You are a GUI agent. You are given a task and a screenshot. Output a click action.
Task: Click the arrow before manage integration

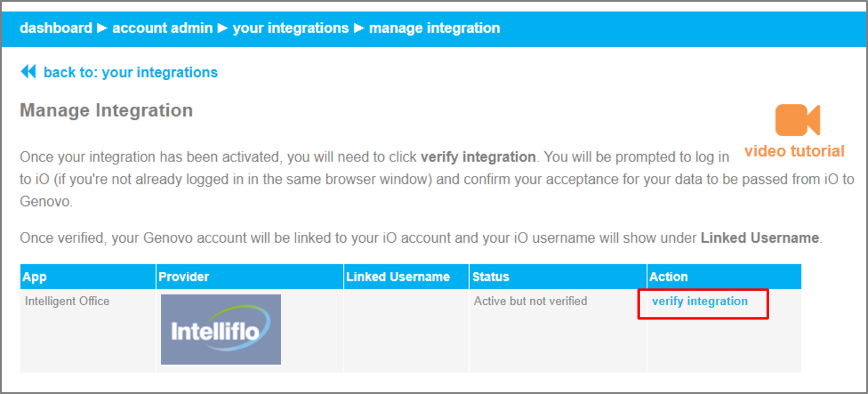tap(360, 28)
